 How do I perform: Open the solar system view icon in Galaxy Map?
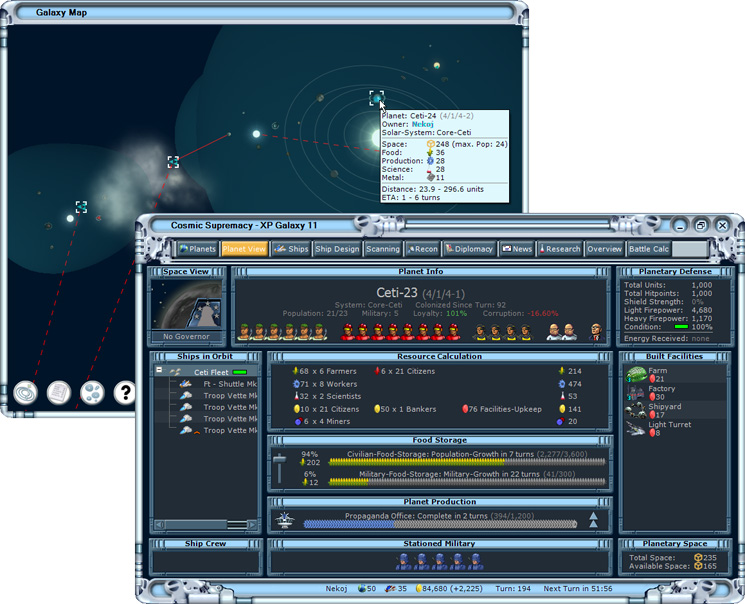(x=25, y=393)
